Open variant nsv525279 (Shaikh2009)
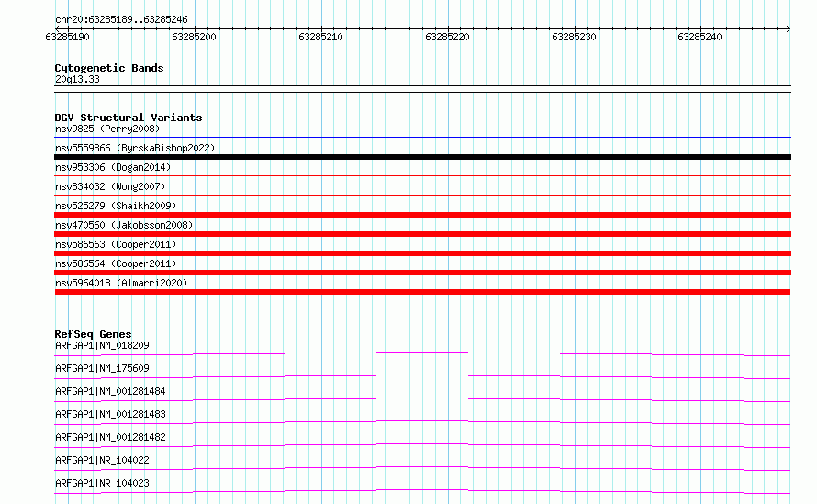 pos(116,206)
